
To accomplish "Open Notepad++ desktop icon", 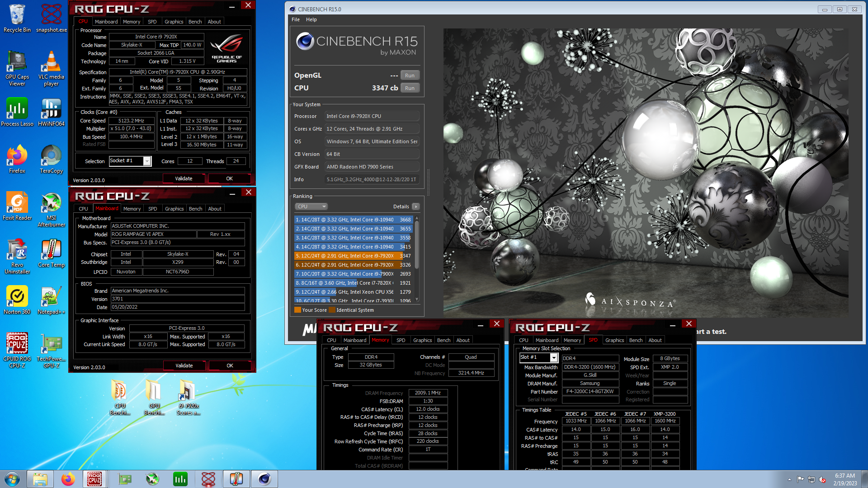I will point(52,300).
